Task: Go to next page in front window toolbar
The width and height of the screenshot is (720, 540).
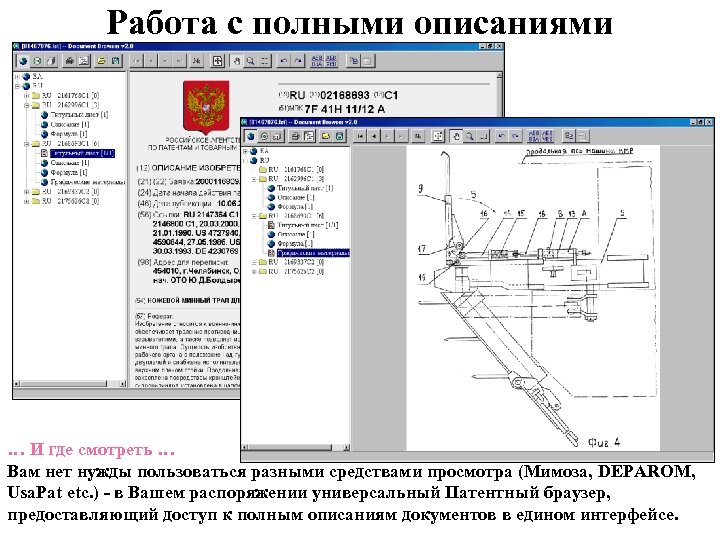Action: coord(388,136)
